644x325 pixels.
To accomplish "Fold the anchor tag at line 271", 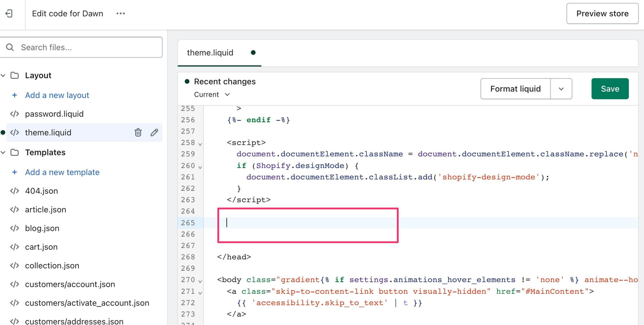I will coord(200,293).
